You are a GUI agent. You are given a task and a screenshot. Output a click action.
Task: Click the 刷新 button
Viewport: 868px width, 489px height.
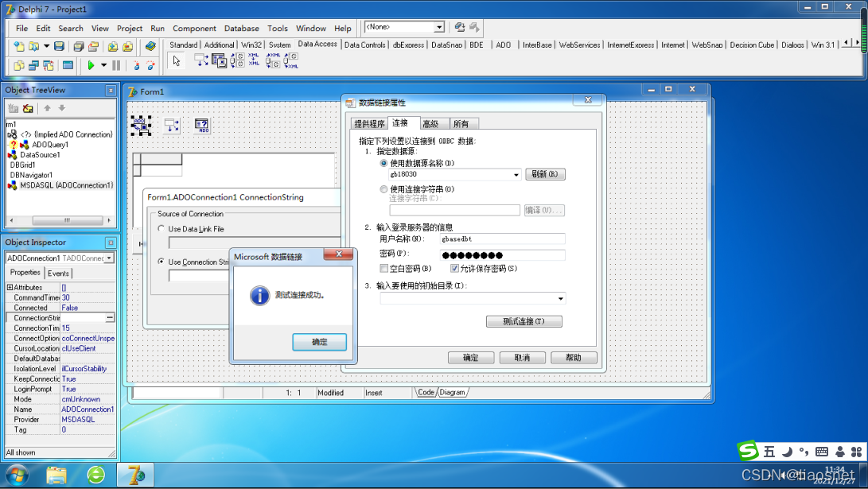point(545,174)
